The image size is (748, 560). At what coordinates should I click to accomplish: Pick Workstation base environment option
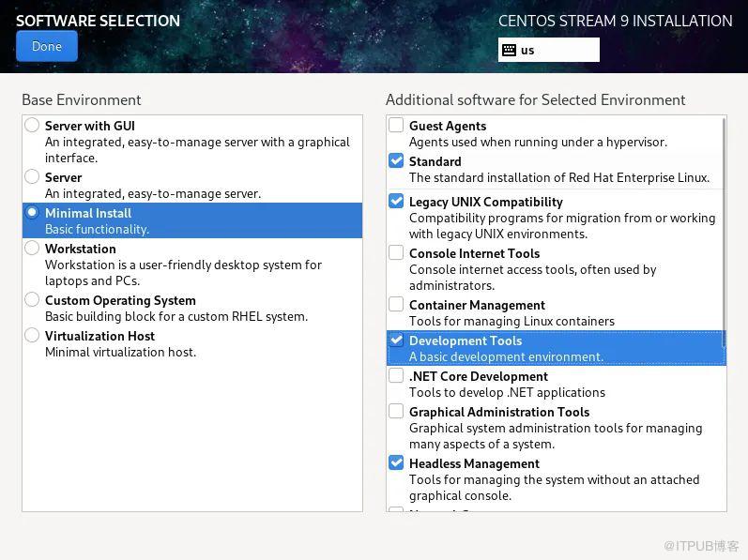tap(33, 249)
